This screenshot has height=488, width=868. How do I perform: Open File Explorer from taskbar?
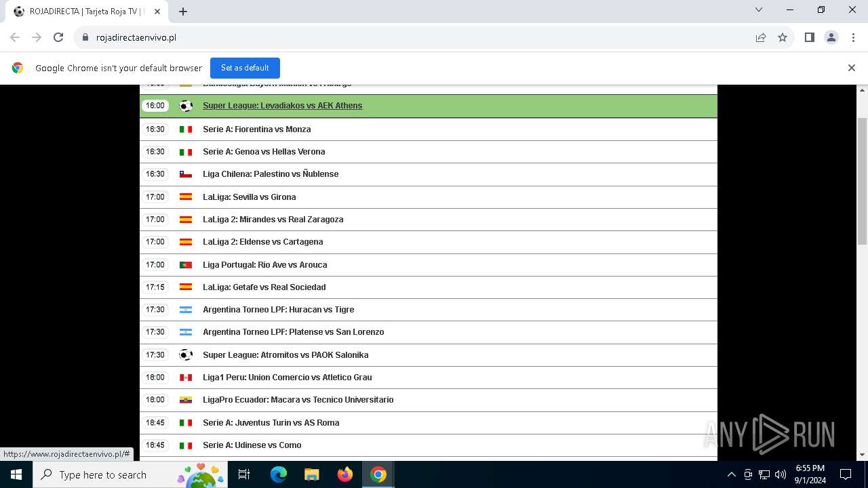point(312,474)
